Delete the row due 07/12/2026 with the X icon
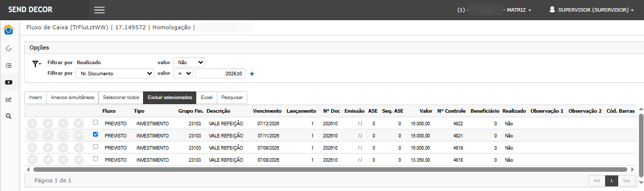Viewport: 644px width, 191px height. click(x=63, y=123)
